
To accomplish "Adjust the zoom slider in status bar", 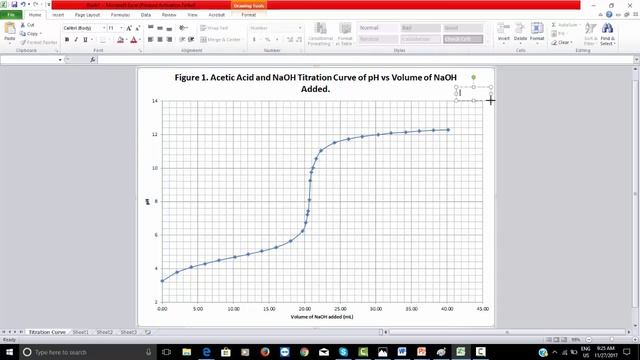I will coord(612,340).
